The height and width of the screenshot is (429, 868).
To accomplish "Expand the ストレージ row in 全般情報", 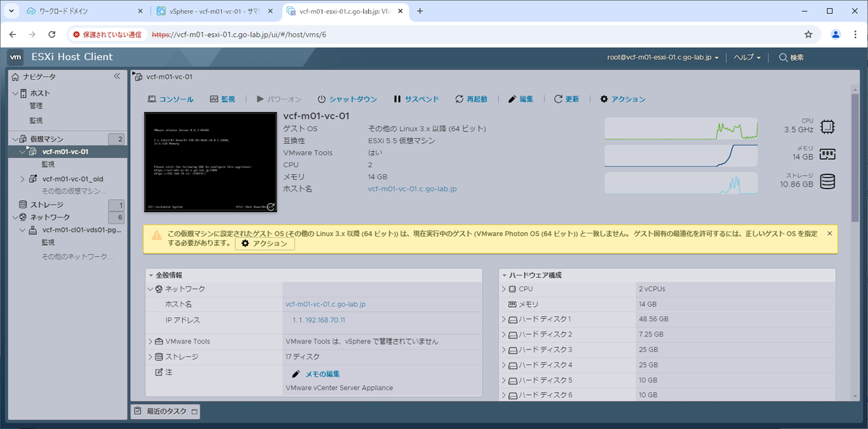I will click(x=150, y=357).
